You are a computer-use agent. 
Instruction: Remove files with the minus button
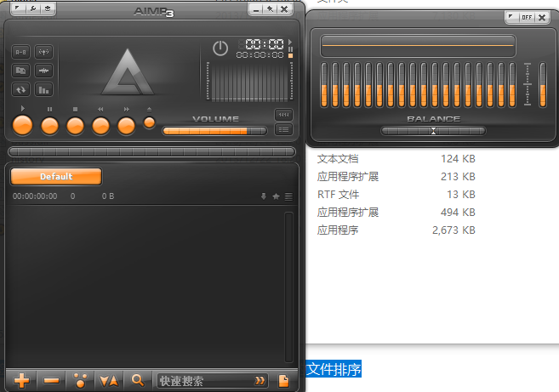(x=51, y=381)
